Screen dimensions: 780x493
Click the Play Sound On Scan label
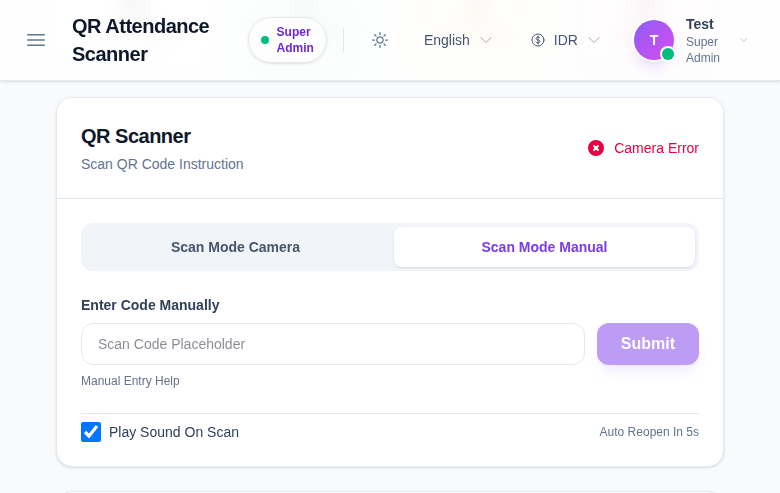174,432
